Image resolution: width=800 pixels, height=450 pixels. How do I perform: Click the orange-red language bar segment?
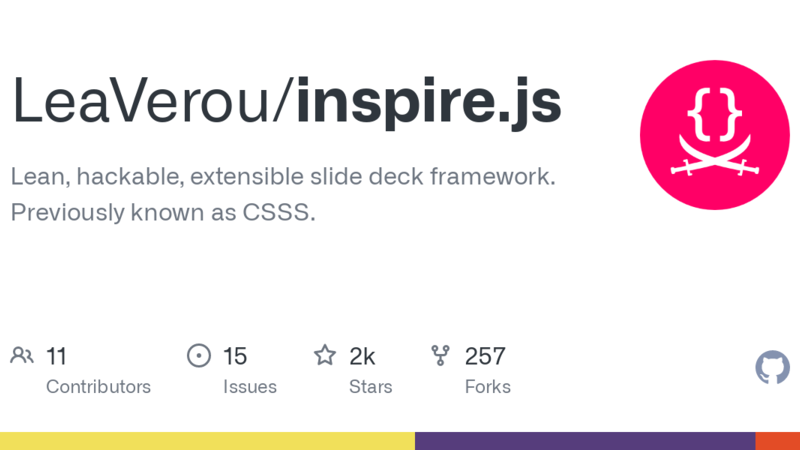point(777,441)
